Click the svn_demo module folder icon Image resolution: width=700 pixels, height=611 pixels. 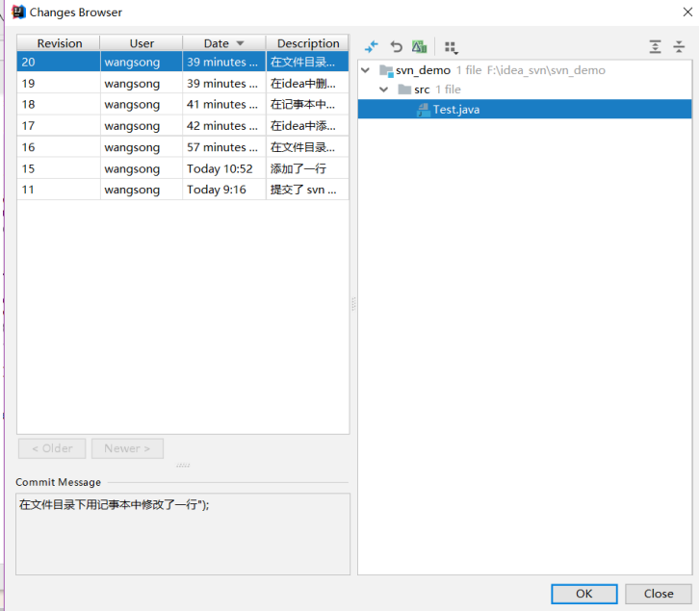coord(386,70)
